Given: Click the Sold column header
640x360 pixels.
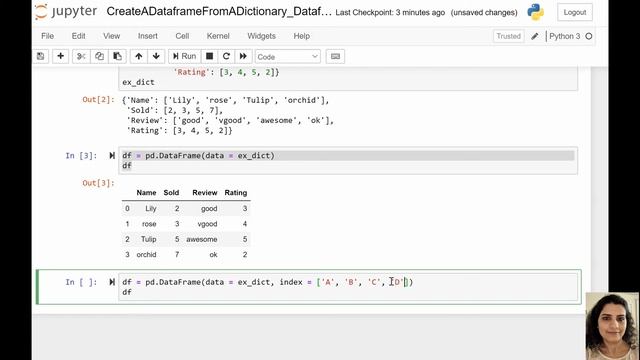Looking at the screenshot, I should coord(171,193).
